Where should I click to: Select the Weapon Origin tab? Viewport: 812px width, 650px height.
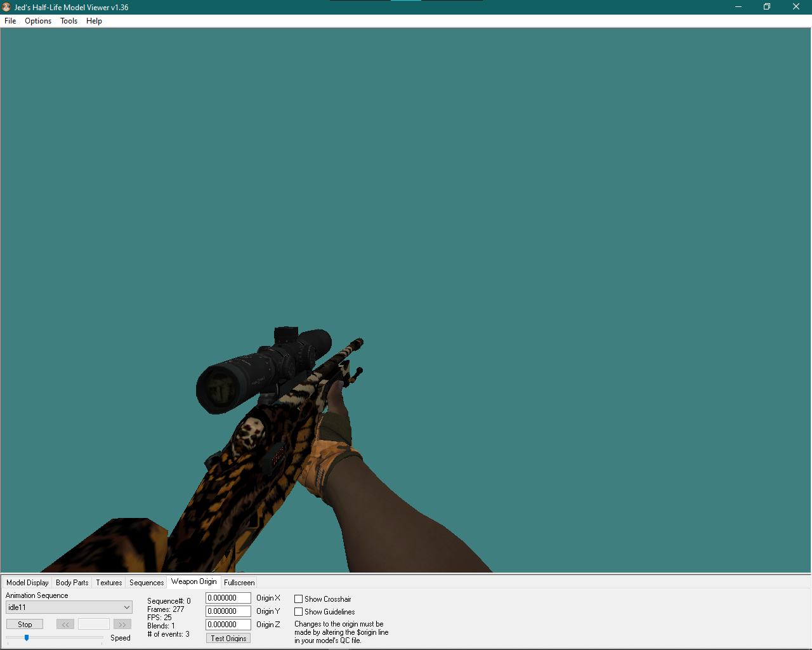(x=194, y=581)
